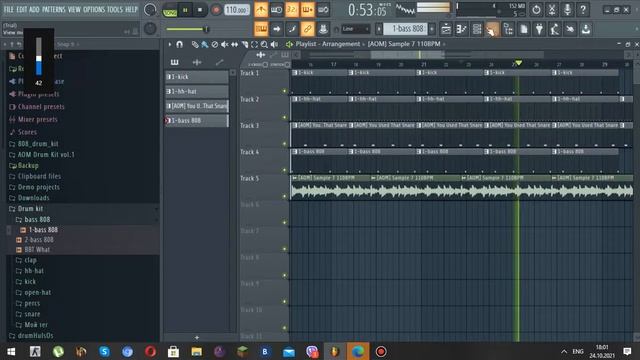The image size is (640, 360).
Task: Toggle typing keyboard to piano button
Action: tap(261, 29)
